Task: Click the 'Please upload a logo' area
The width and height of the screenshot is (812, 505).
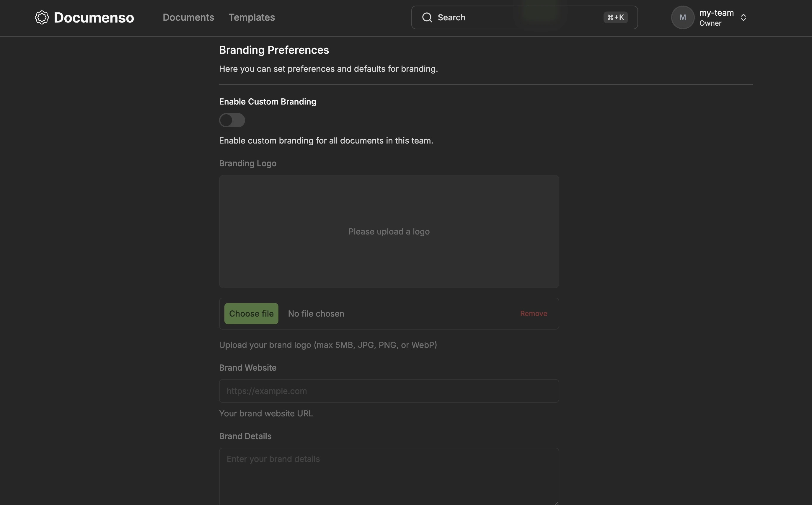Action: (389, 232)
